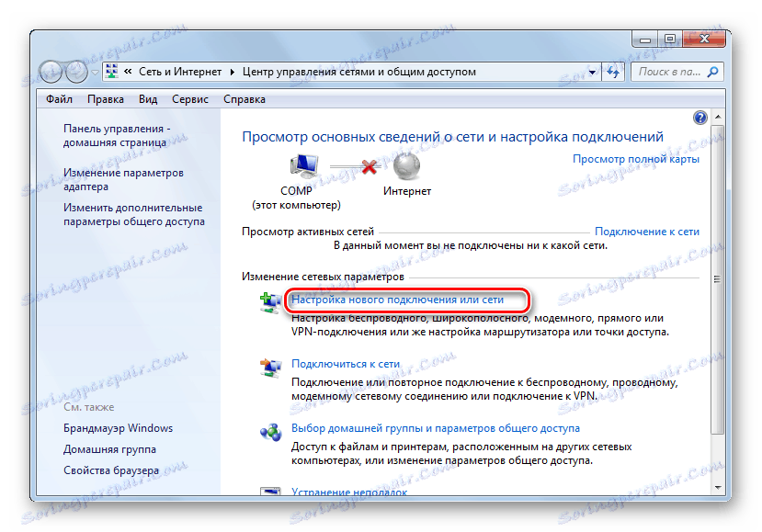This screenshot has width=762, height=532.
Task: Open 'Брандмауэр Windows' in See also
Action: [x=118, y=428]
